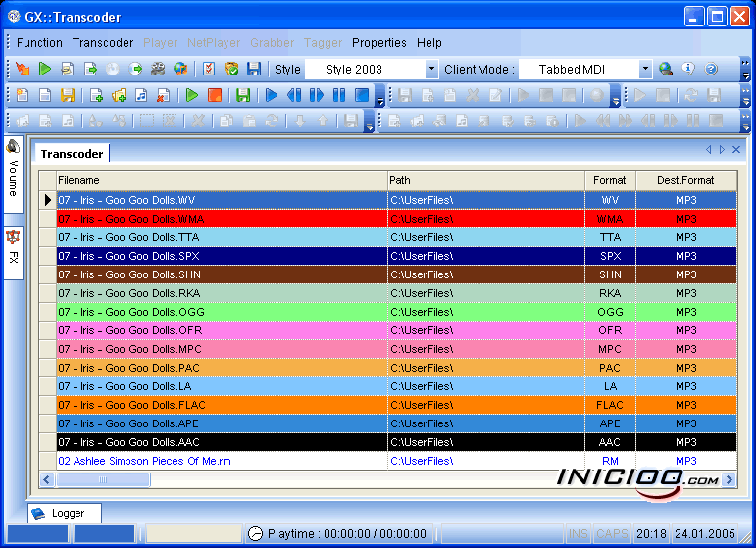Image resolution: width=756 pixels, height=548 pixels.
Task: Expand toolbar options after blue stop button
Action: [379, 95]
